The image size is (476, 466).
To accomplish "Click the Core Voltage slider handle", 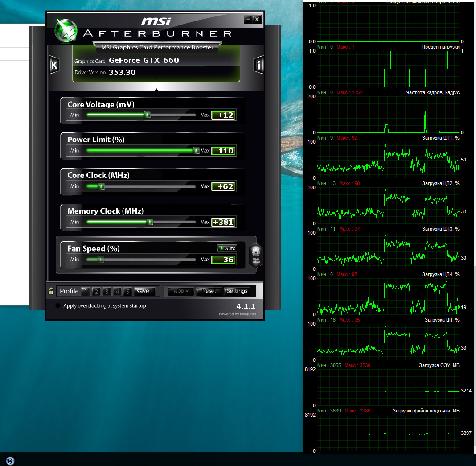I will coord(147,115).
